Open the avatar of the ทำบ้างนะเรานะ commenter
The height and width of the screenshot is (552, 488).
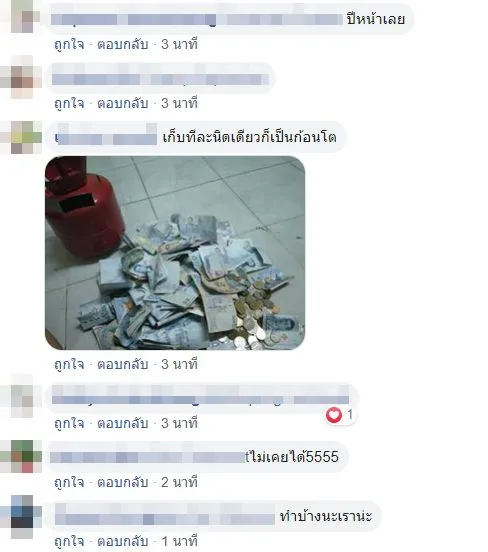[x=22, y=517]
